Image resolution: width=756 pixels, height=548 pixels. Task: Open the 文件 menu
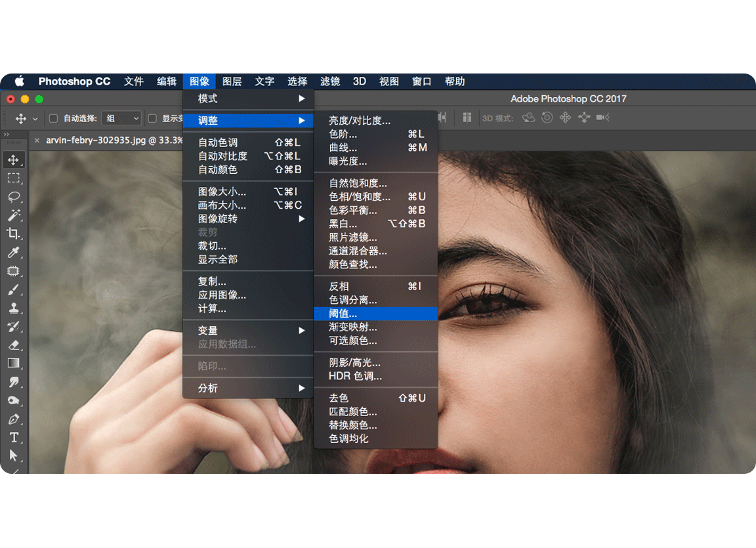pos(134,81)
